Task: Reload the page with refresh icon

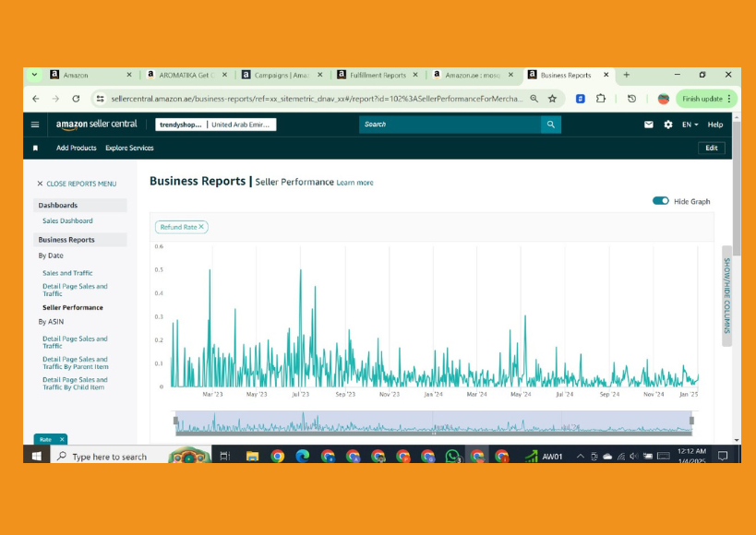Action: click(x=76, y=99)
